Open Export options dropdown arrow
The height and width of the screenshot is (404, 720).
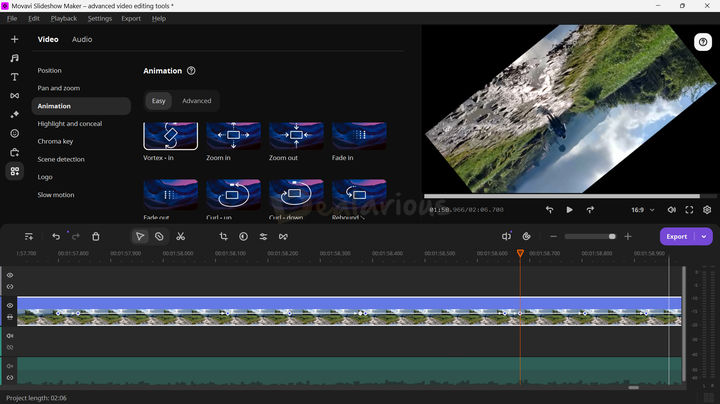click(x=704, y=236)
